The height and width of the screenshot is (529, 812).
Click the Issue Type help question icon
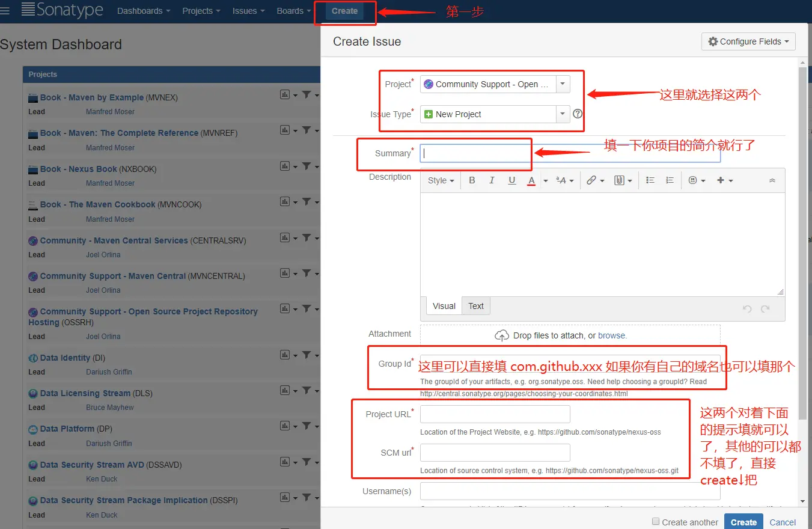tap(578, 114)
